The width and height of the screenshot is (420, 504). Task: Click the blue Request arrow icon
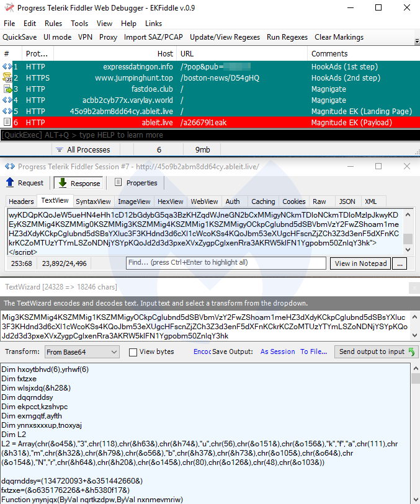coord(11,183)
